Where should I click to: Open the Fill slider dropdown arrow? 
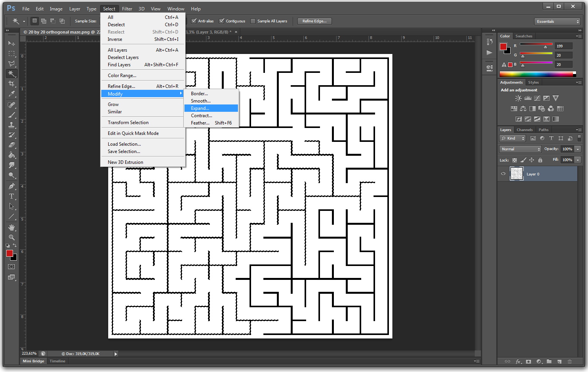pyautogui.click(x=578, y=160)
